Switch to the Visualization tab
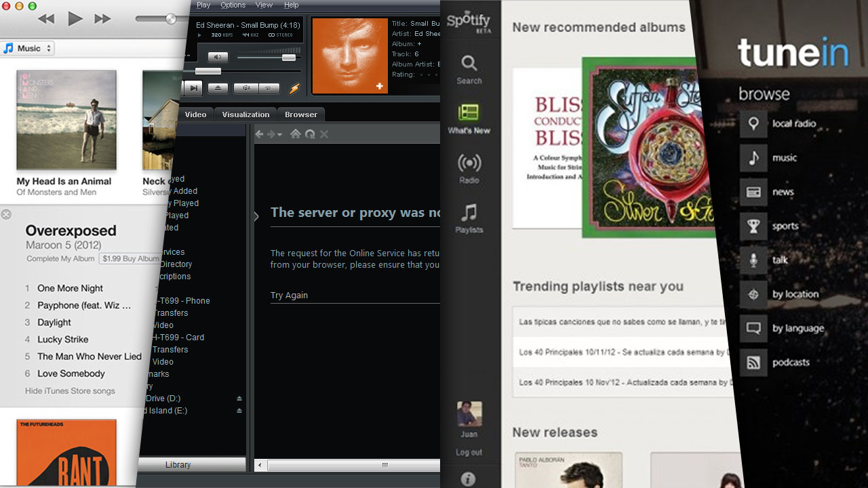868x488 pixels. (x=245, y=115)
